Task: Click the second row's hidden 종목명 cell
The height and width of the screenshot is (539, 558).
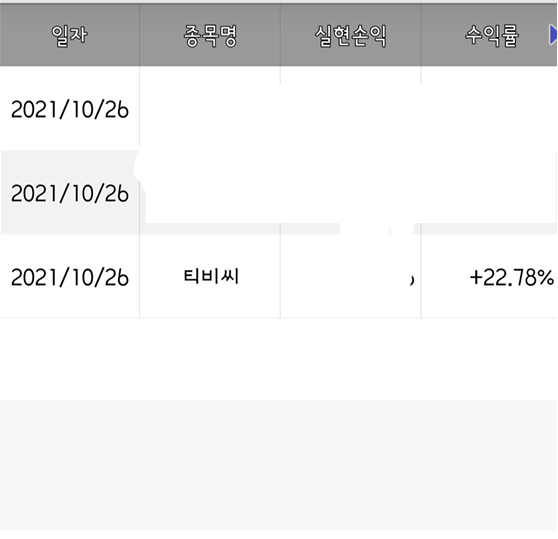Action: [210, 192]
